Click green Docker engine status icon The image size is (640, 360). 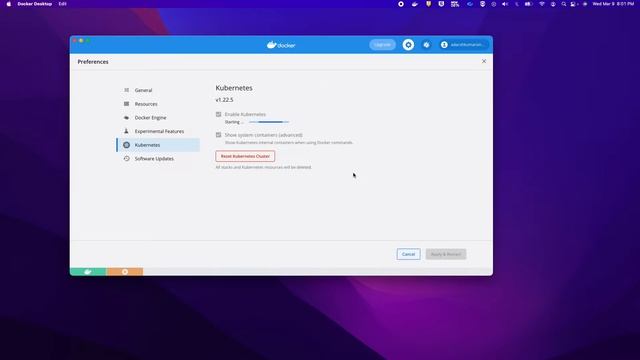88,272
